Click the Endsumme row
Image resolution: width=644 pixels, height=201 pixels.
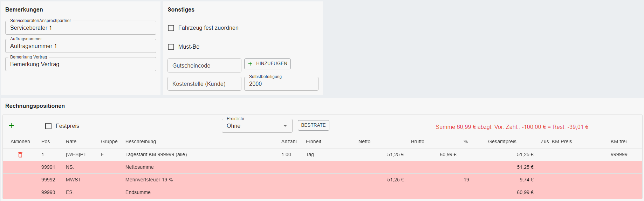[x=138, y=193]
